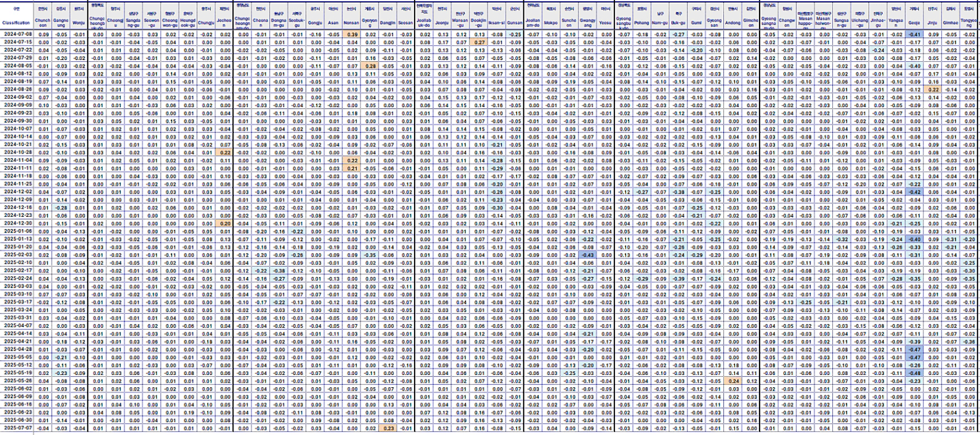Select the 2024-10-28 date cell
This screenshot has height=435, width=980.
[x=16, y=152]
